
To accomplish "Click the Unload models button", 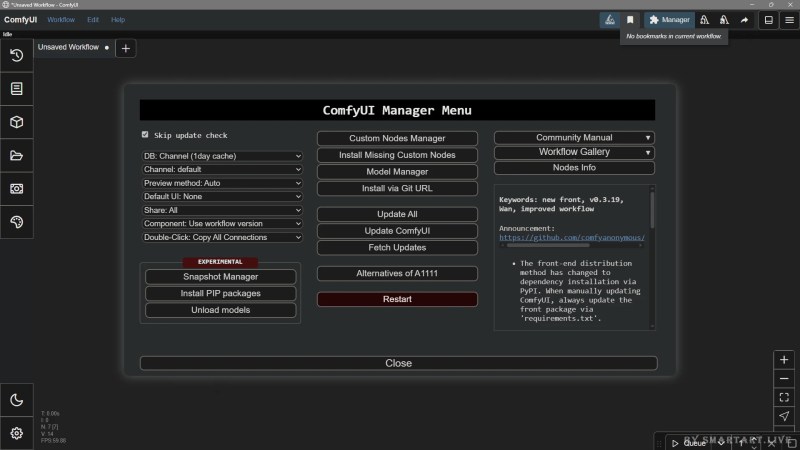I will point(220,310).
